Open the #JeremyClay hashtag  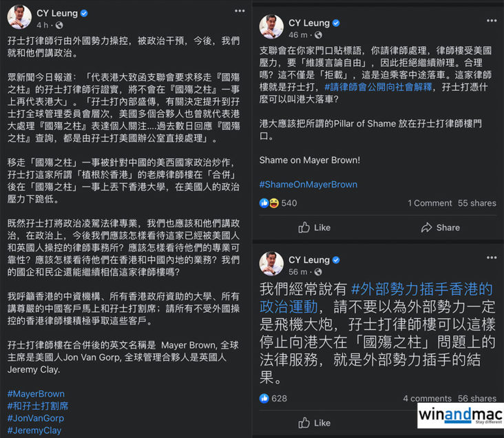pyautogui.click(x=34, y=430)
